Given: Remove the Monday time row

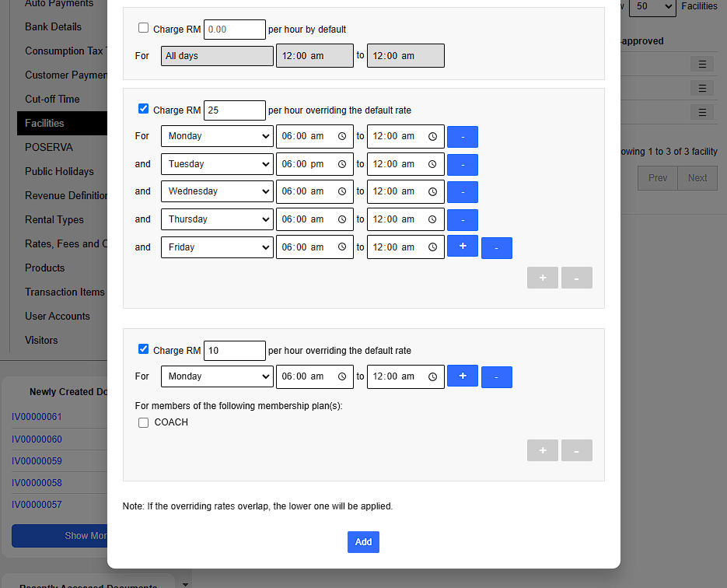Looking at the screenshot, I should click(x=462, y=137).
